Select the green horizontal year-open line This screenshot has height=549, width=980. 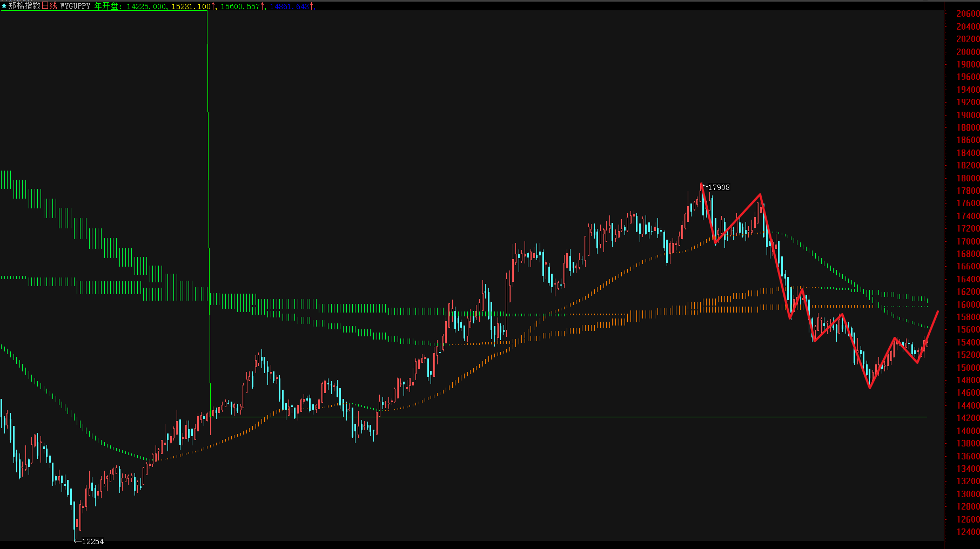540,417
